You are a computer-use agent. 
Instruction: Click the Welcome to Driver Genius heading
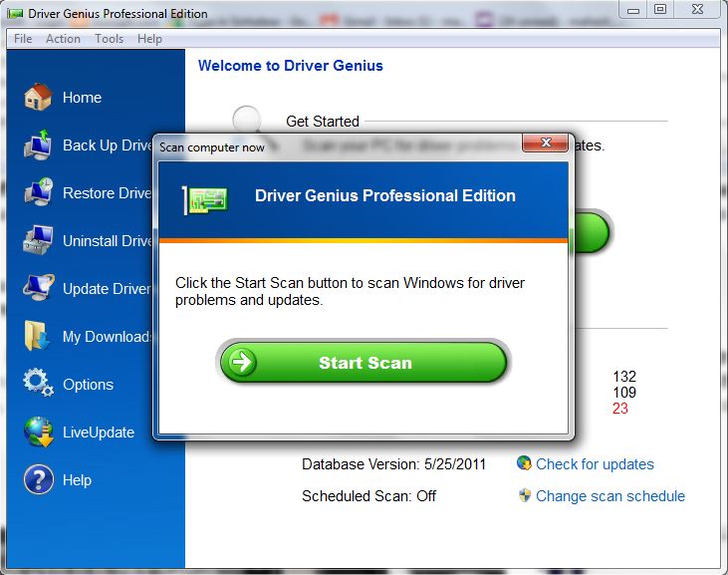[291, 66]
